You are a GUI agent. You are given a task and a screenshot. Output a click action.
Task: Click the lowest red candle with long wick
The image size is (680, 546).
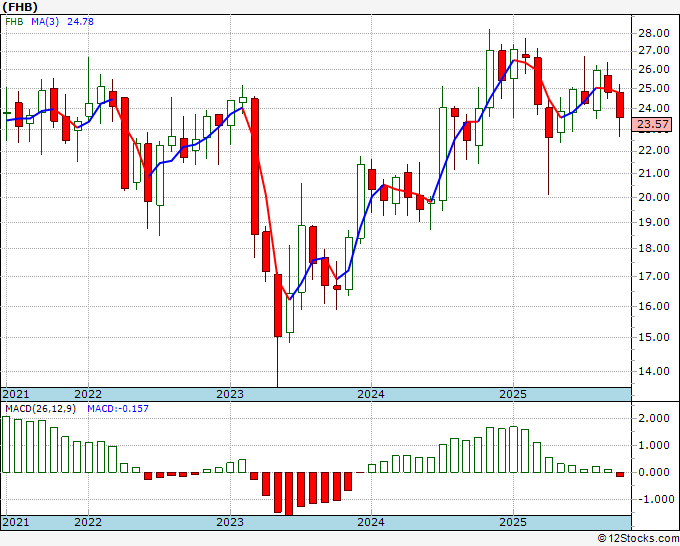[x=278, y=305]
